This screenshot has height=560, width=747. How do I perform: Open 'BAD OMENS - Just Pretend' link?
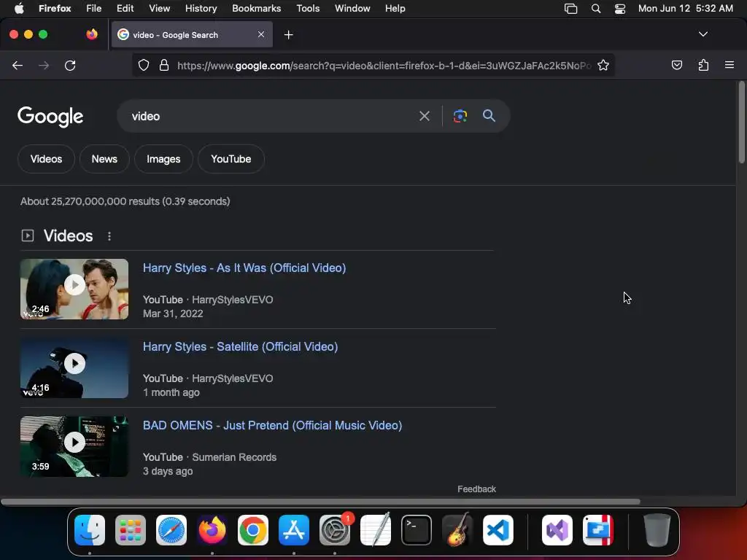point(273,425)
